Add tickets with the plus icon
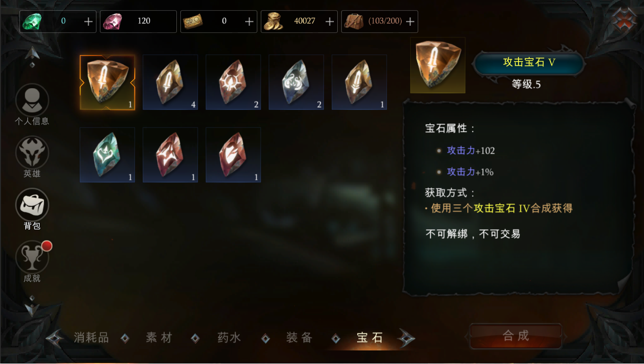 [249, 21]
